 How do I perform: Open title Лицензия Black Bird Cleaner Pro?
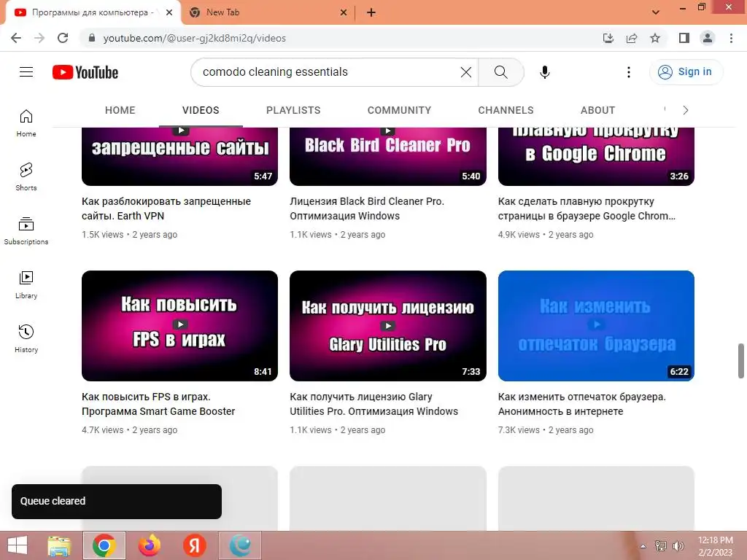pos(367,209)
